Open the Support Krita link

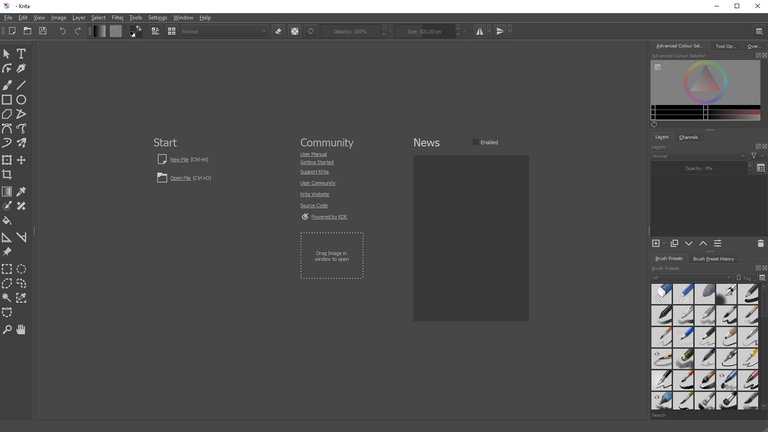(x=314, y=172)
